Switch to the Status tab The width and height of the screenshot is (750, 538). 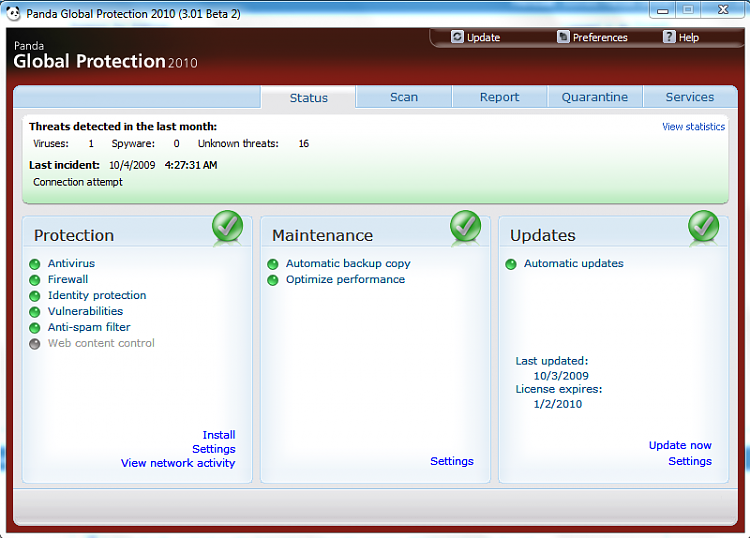[309, 98]
